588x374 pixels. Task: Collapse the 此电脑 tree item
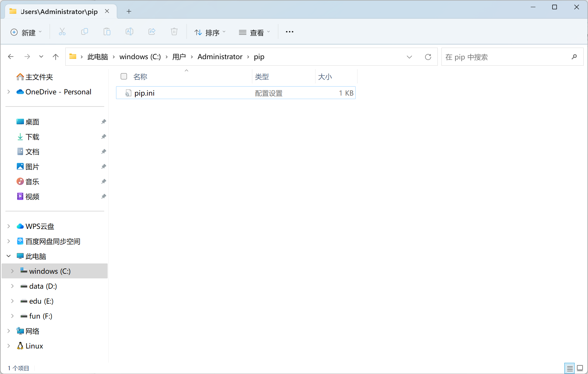[x=8, y=256]
